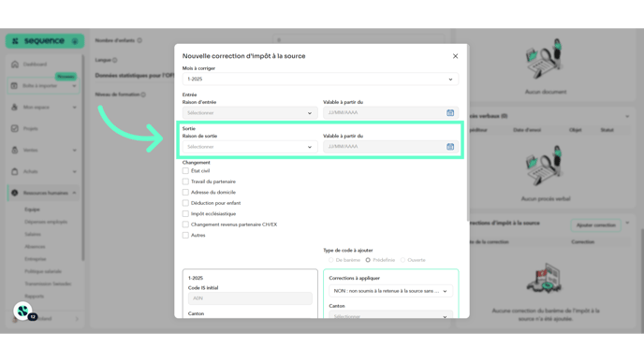Open Politique salariale in sidebar submenu

click(x=43, y=271)
